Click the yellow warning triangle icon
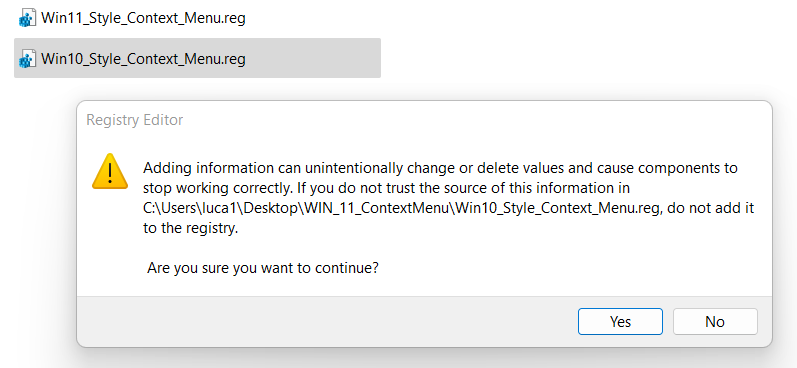The height and width of the screenshot is (368, 797). coord(110,172)
